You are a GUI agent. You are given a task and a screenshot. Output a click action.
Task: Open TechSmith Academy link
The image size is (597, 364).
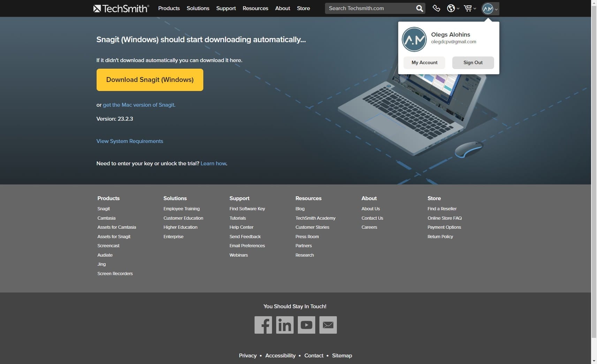[316, 218]
